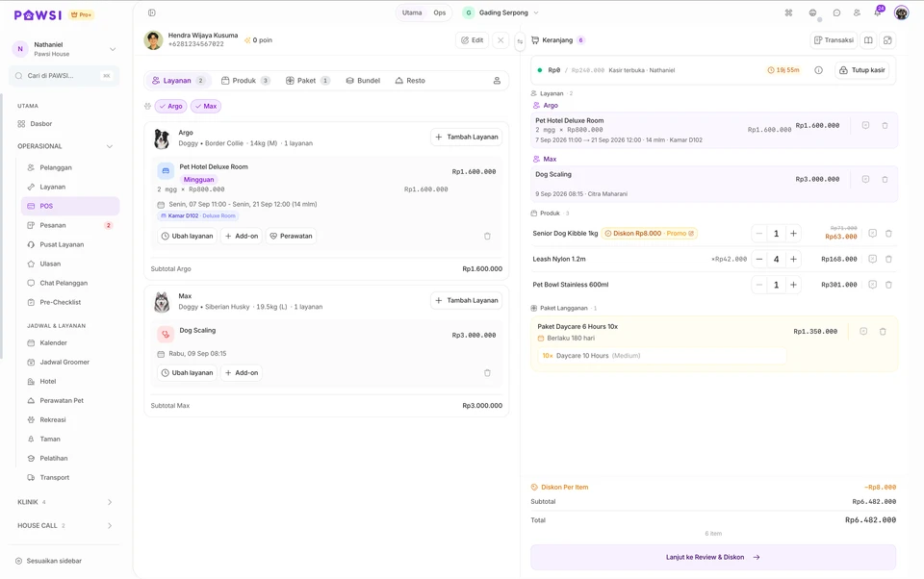
Task: Decrease Senior Dog Kibble quantity
Action: click(x=759, y=234)
